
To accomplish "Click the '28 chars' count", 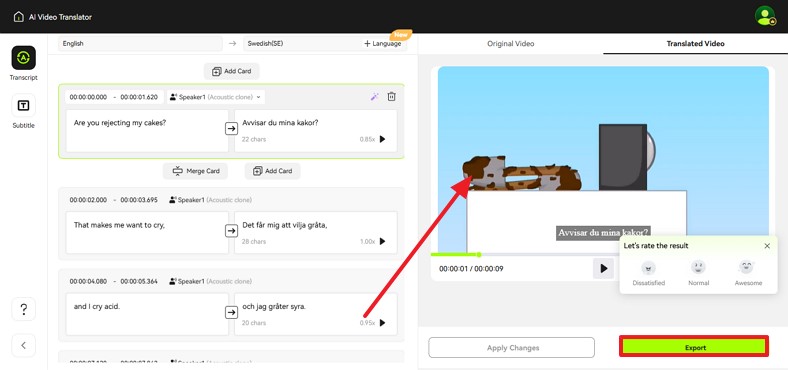I will 254,241.
